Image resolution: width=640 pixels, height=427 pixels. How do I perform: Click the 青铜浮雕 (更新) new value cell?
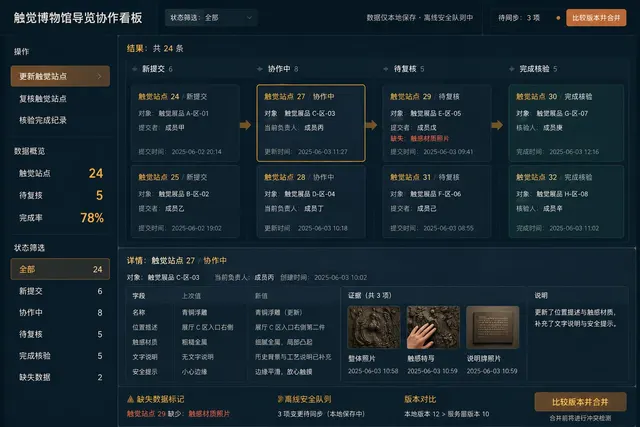point(279,313)
